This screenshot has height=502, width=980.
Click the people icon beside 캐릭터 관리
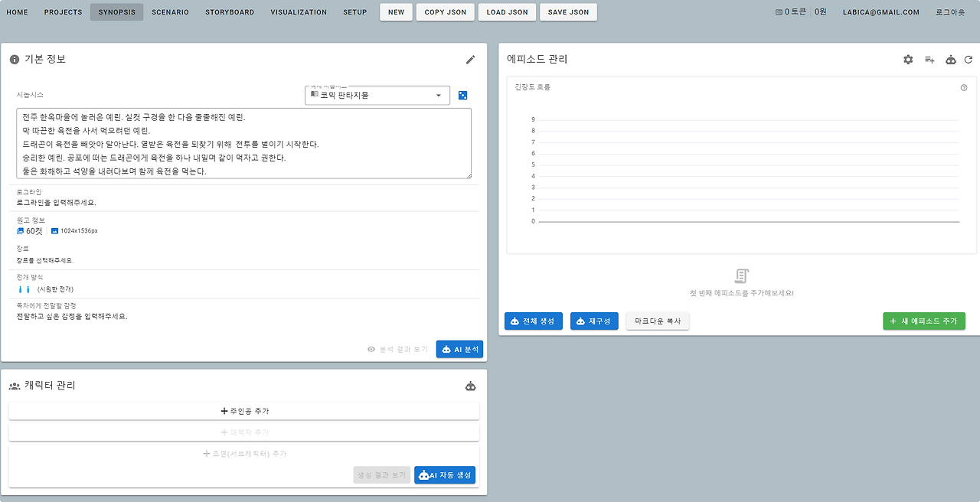click(15, 386)
